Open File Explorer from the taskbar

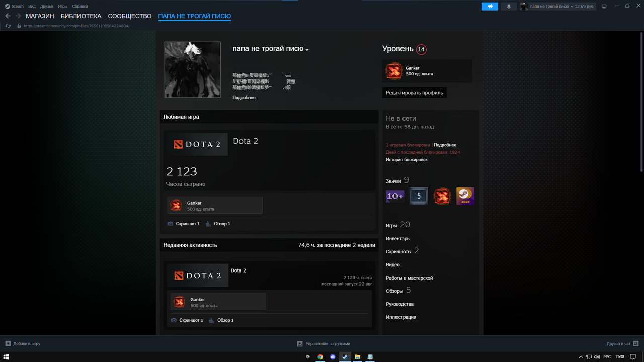click(358, 357)
